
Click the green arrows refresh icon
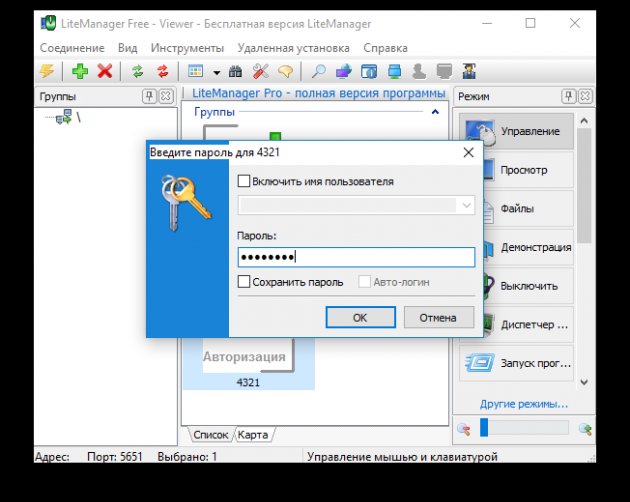[137, 72]
